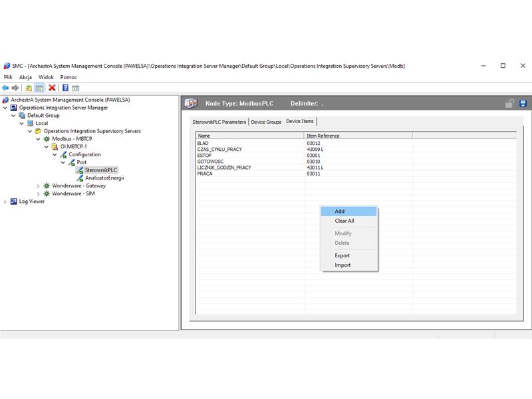Click the item reference 43009 L cell
Viewport: 532px width, 399px height.
coord(315,149)
